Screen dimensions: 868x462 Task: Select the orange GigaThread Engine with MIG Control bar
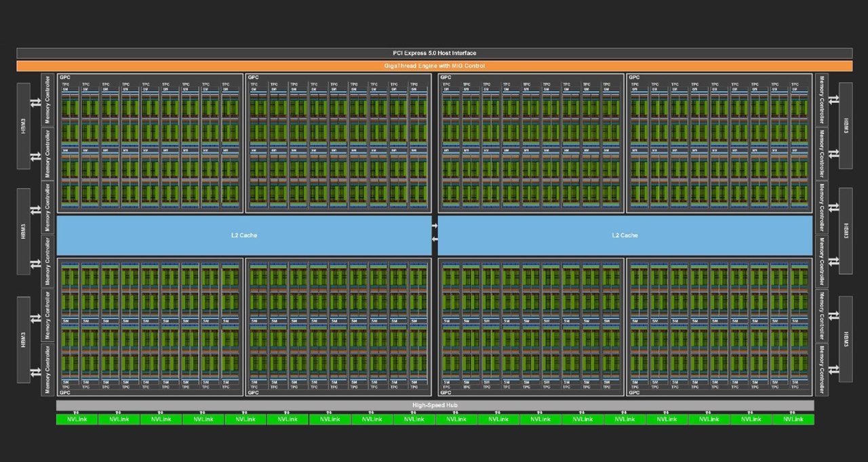(x=434, y=66)
